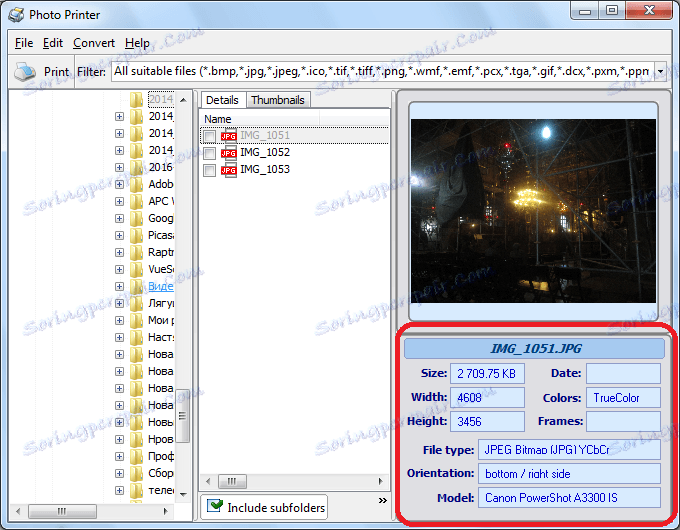680x530 pixels.
Task: Select the Raptr folder in tree
Action: (x=160, y=252)
